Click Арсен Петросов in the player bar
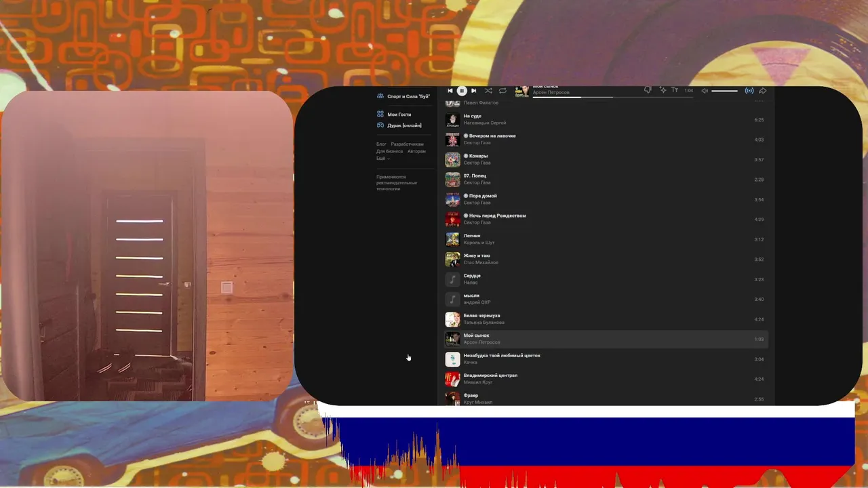The image size is (868, 488). pyautogui.click(x=551, y=93)
